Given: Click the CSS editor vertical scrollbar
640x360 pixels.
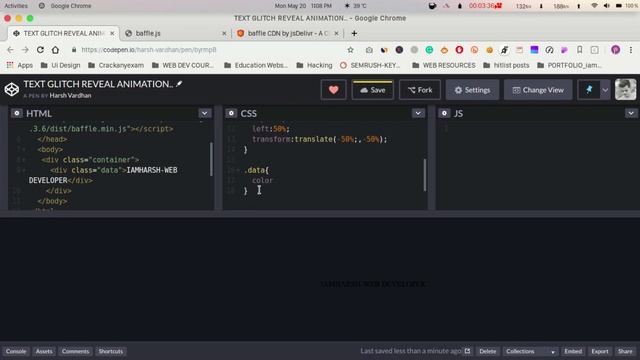Looking at the screenshot, I should coord(425,175).
